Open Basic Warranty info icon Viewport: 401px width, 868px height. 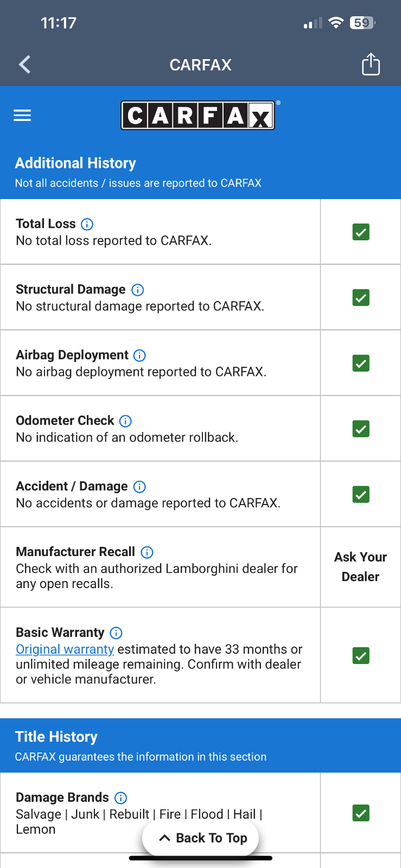pyautogui.click(x=116, y=633)
